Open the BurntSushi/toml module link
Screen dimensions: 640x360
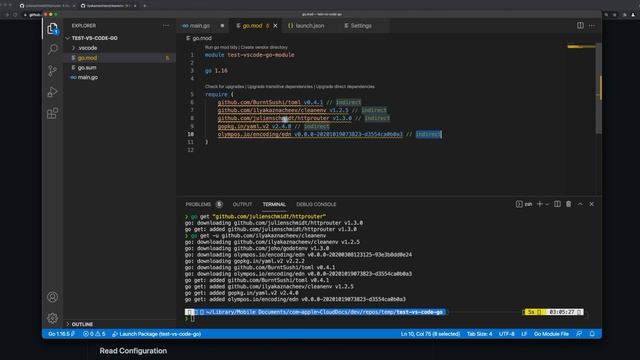[259, 102]
